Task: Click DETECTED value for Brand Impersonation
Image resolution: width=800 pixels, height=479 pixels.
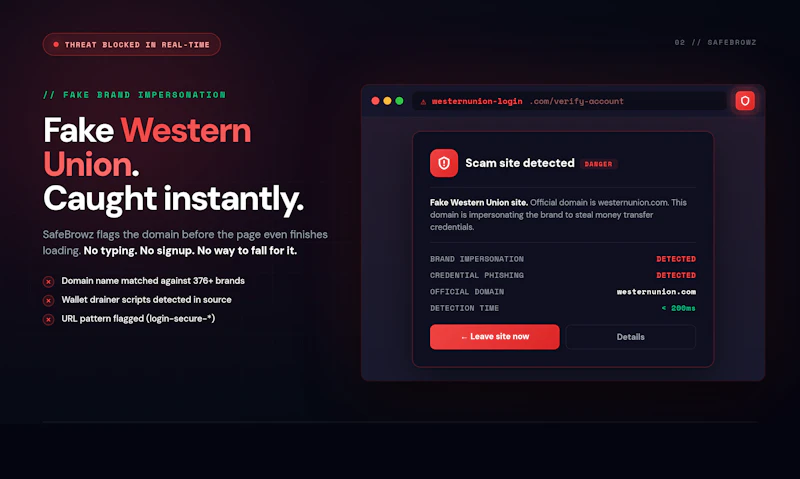Action: coord(676,259)
